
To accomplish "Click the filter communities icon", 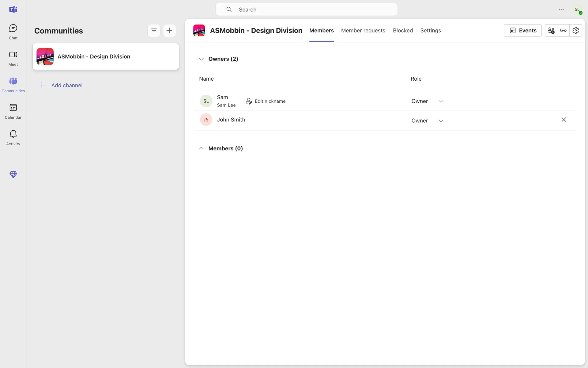I will click(x=154, y=31).
